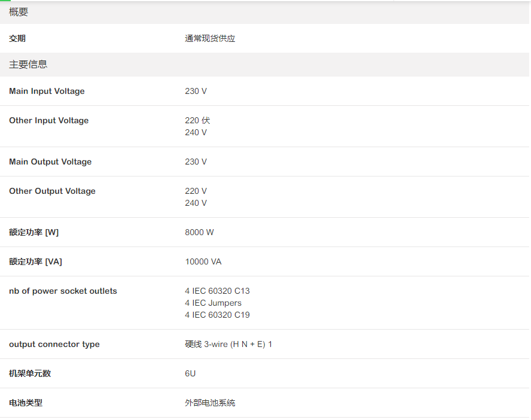Click the output connector type label

tap(54, 345)
